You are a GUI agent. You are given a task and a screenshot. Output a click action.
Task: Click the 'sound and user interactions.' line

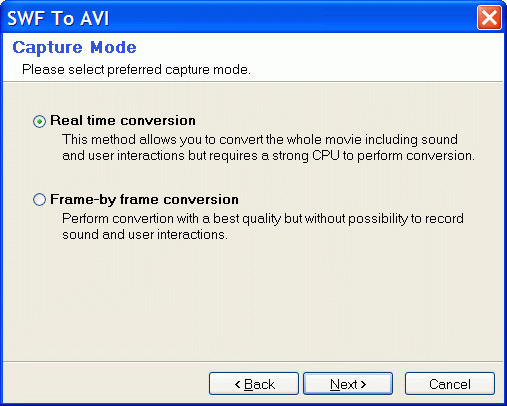(145, 235)
